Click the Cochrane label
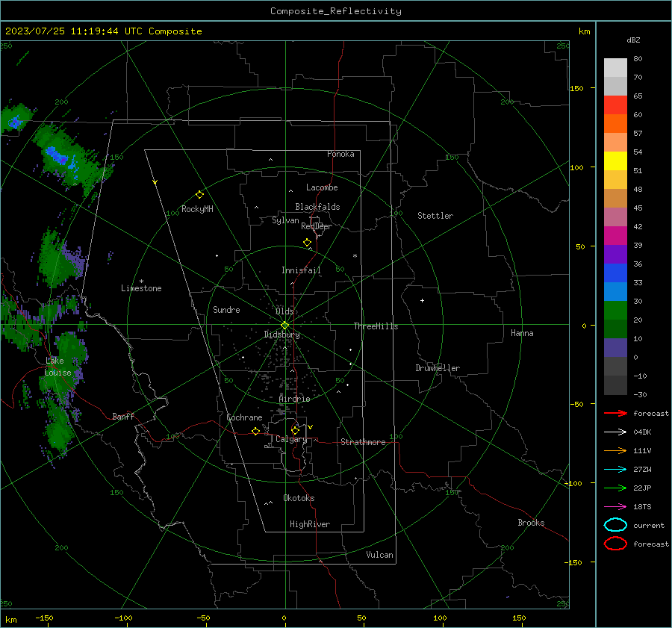672x628 pixels. pyautogui.click(x=244, y=417)
